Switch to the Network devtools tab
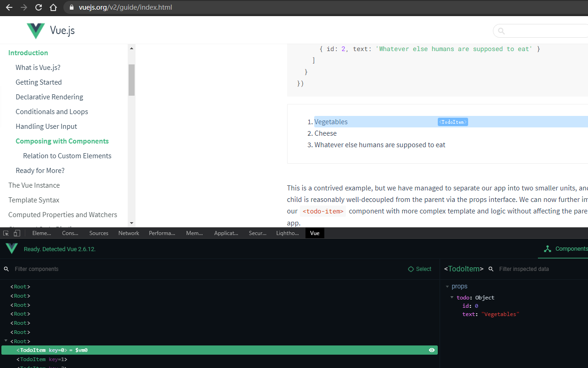This screenshot has width=588, height=368. [129, 233]
